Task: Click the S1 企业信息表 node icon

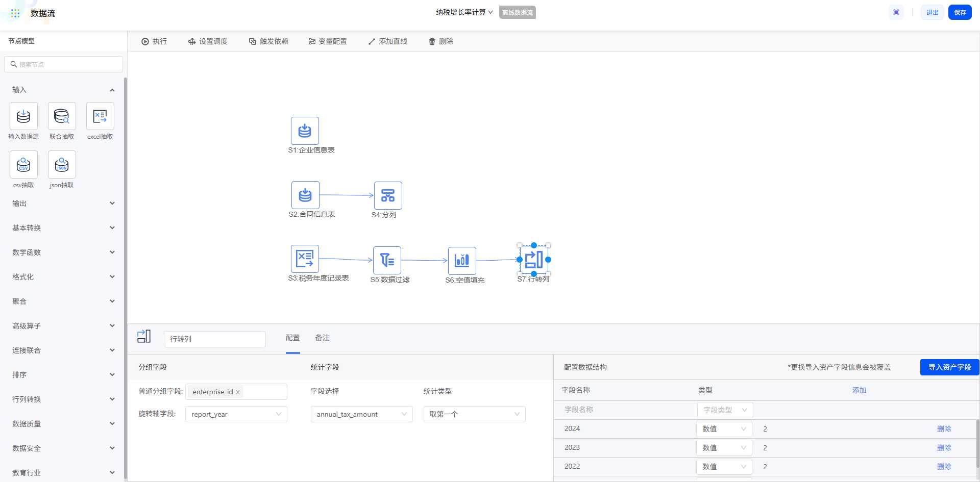Action: [305, 131]
